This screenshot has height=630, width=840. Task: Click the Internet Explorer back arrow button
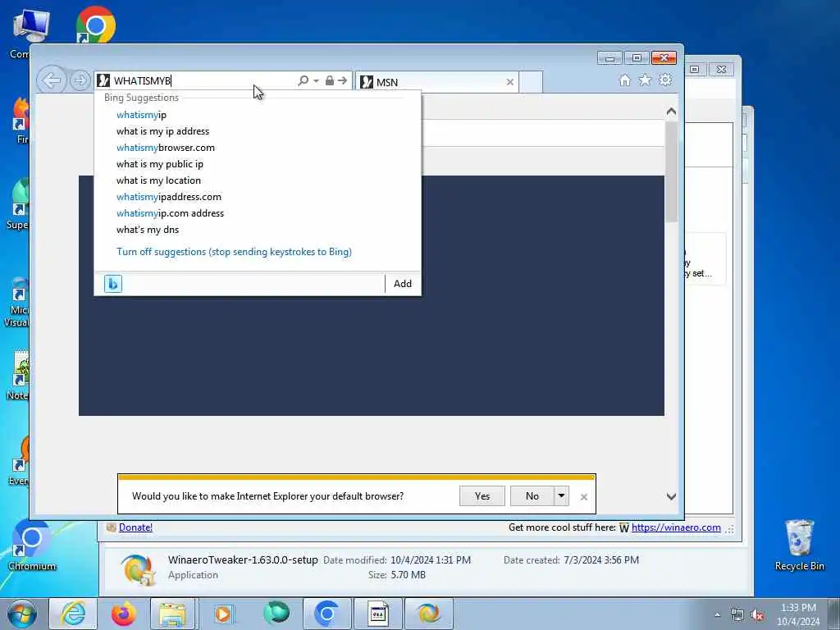click(52, 81)
